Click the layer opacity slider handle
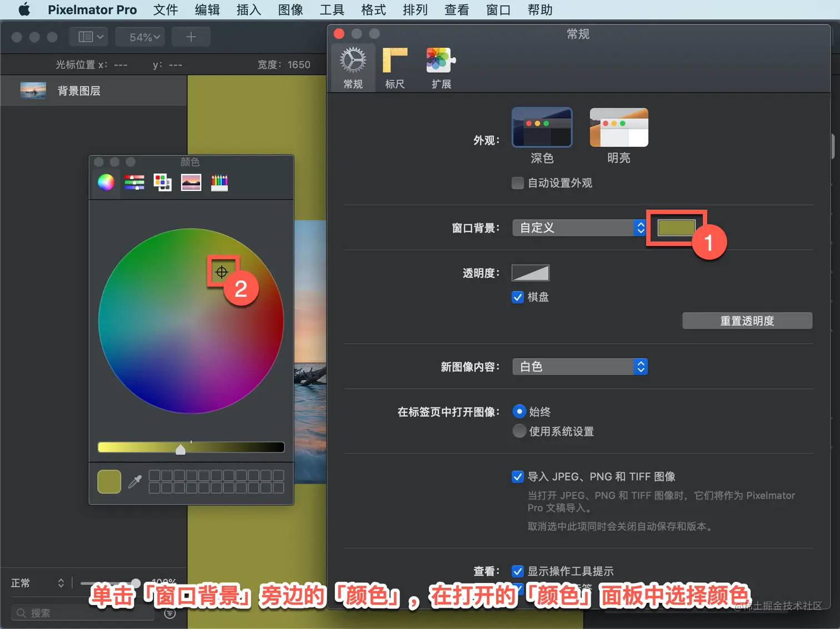Image resolution: width=840 pixels, height=629 pixels. click(135, 583)
